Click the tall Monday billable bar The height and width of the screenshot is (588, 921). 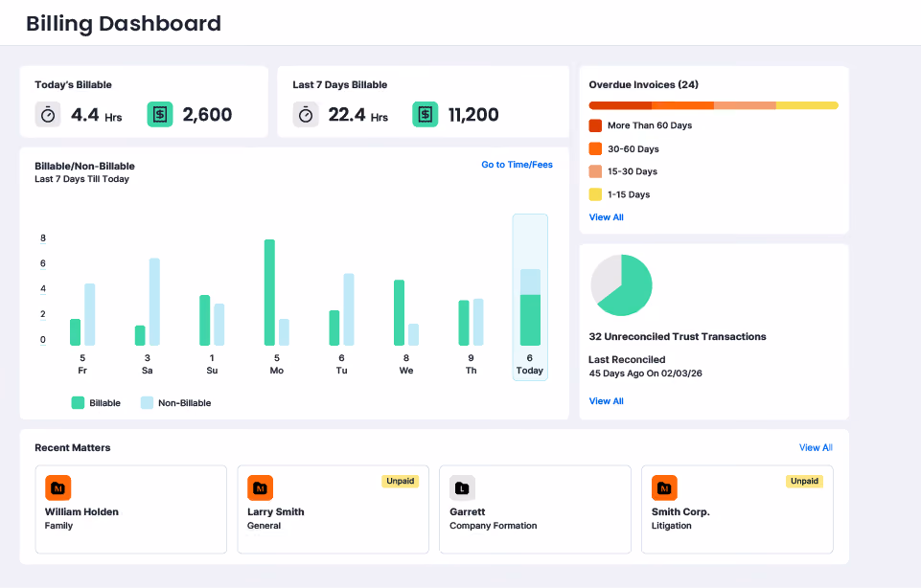269,292
